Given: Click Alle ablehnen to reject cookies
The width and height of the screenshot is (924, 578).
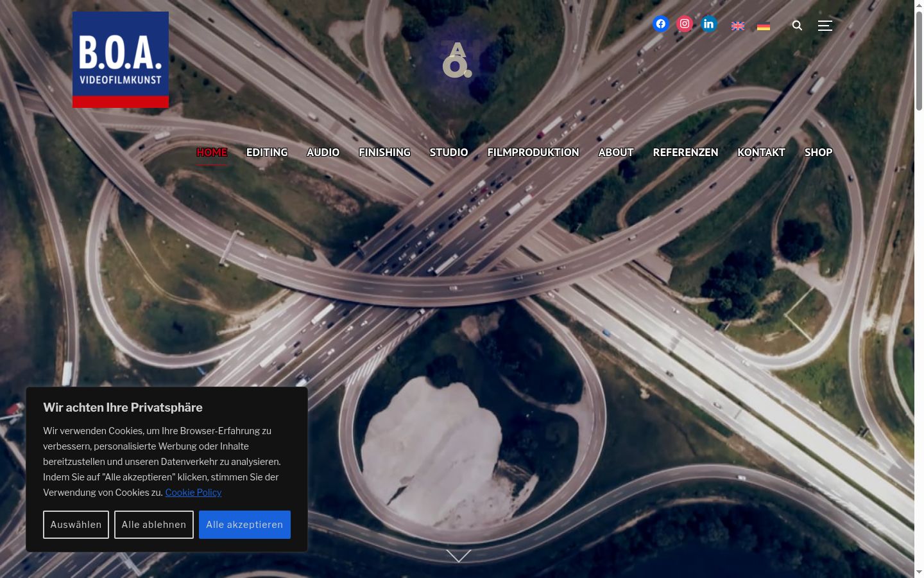Looking at the screenshot, I should 154,525.
